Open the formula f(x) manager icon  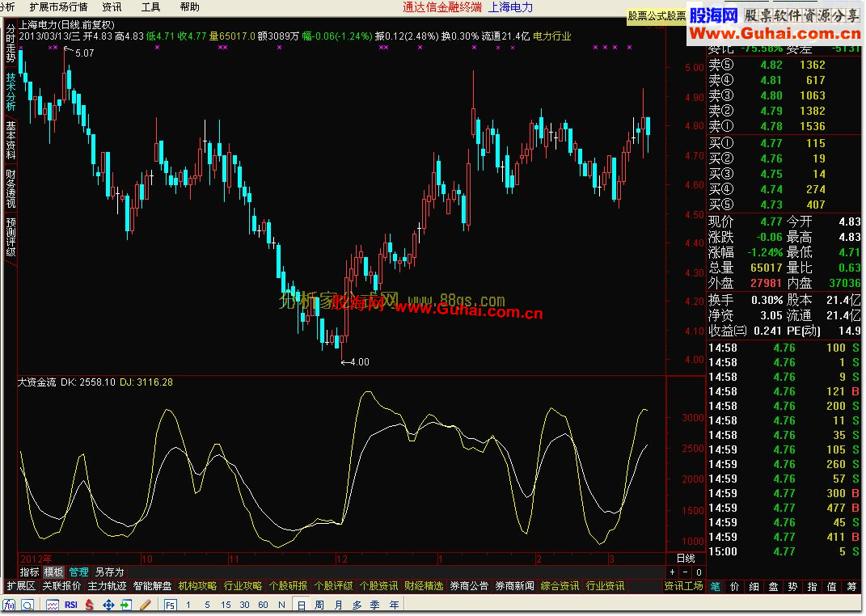tap(10, 605)
